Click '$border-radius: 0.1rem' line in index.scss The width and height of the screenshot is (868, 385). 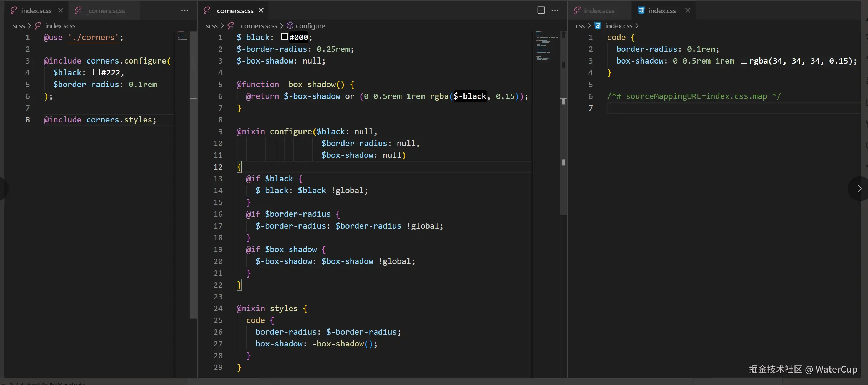[105, 84]
